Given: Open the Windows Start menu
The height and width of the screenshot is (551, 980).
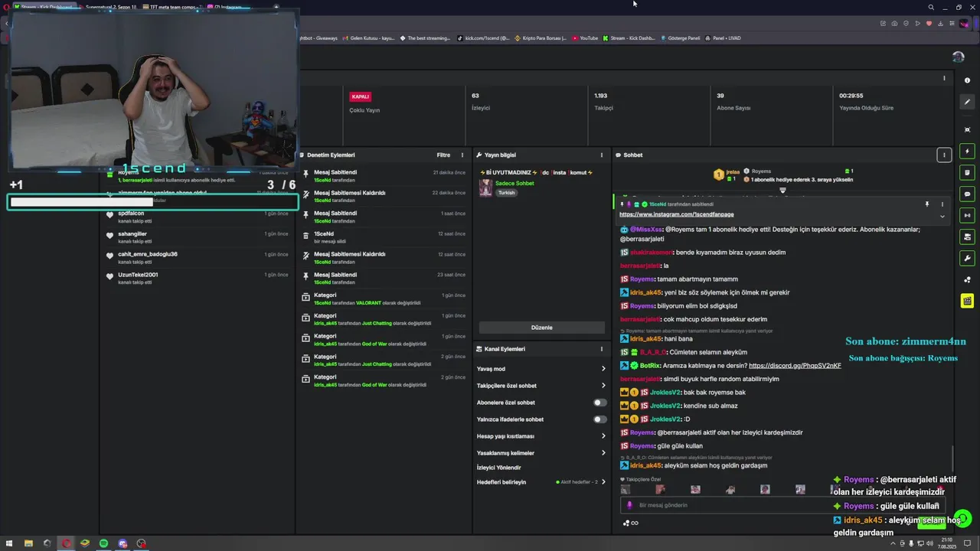Looking at the screenshot, I should (x=9, y=543).
